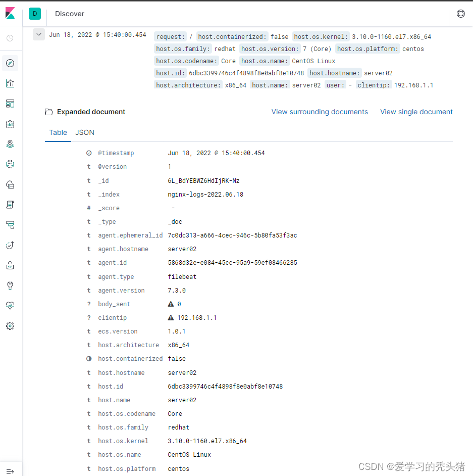Open the Canvas app icon
Screen dimensions: 473x476
[x=10, y=124]
